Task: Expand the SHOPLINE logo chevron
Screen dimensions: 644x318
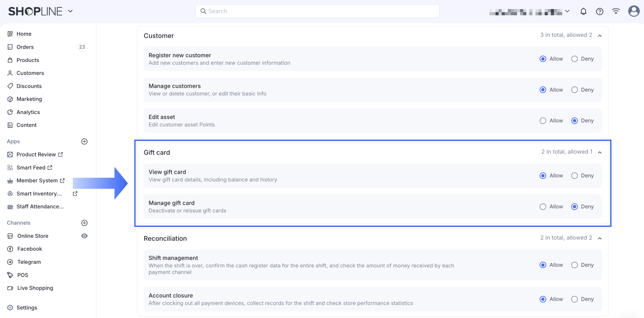Action: [x=71, y=11]
